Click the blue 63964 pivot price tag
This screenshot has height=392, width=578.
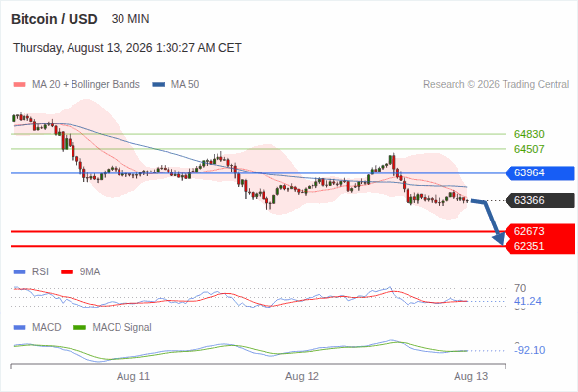(540, 172)
